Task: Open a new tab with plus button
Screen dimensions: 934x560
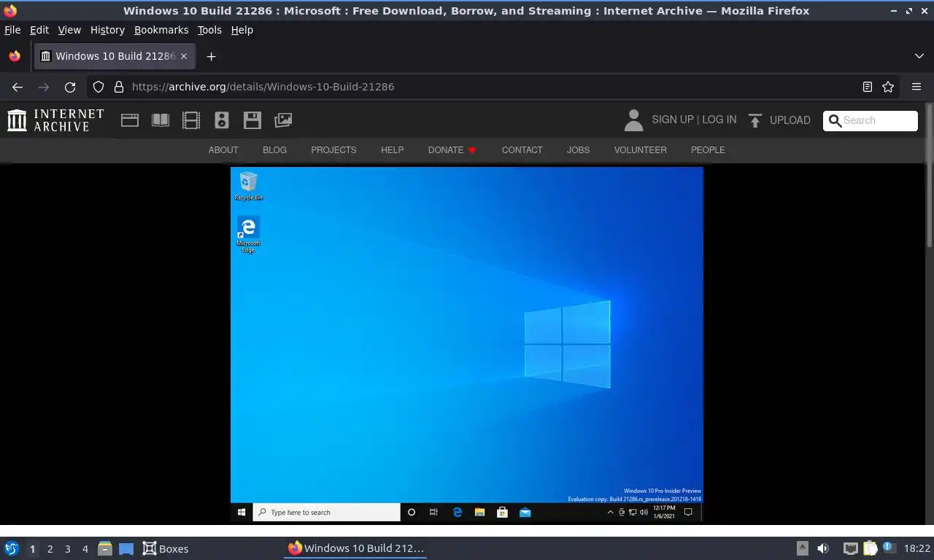Action: [211, 56]
